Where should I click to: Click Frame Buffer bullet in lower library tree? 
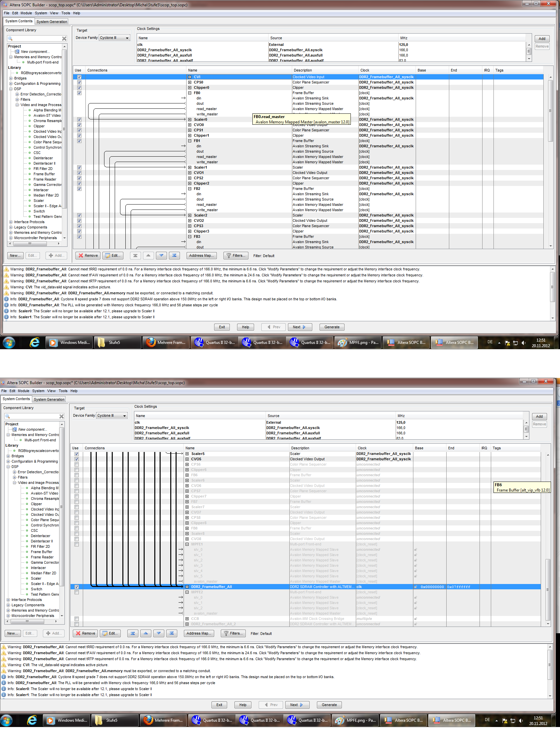coord(27,552)
